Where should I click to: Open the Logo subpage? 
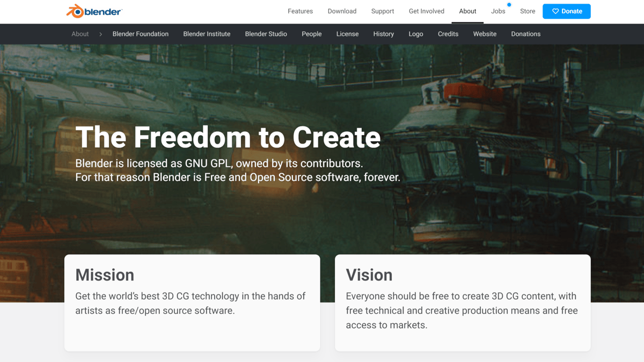coord(416,34)
